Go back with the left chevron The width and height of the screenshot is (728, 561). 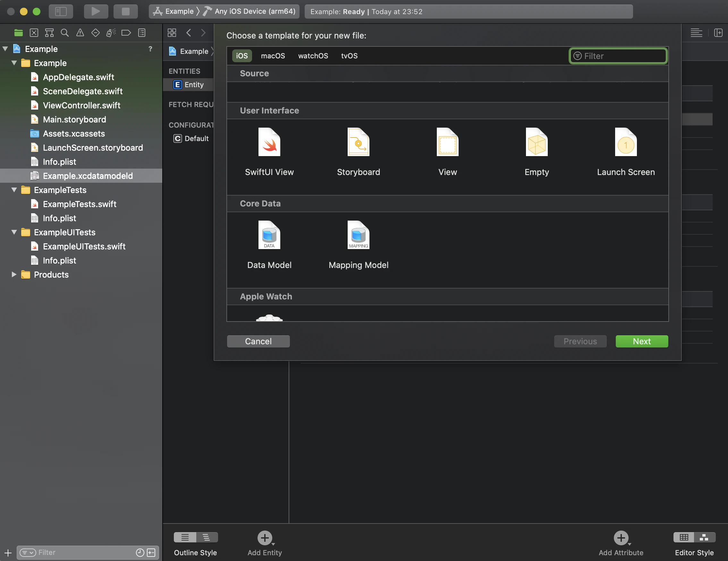(x=189, y=33)
